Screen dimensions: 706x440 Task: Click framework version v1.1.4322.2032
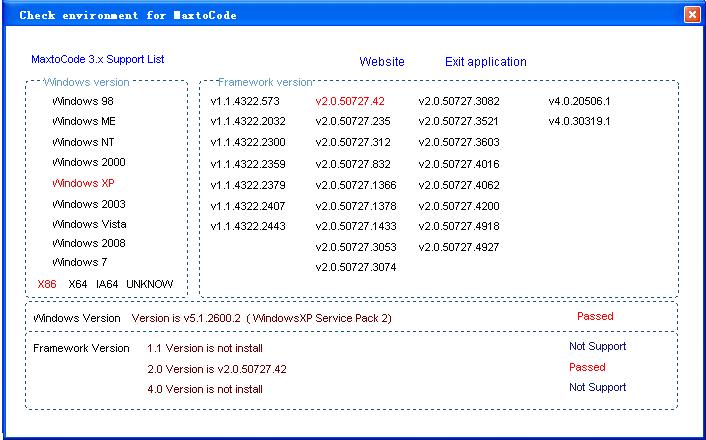(248, 122)
